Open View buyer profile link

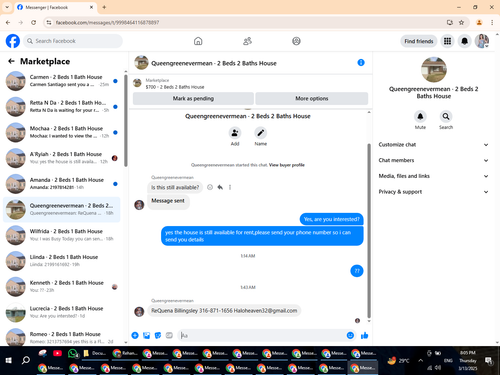287,165
